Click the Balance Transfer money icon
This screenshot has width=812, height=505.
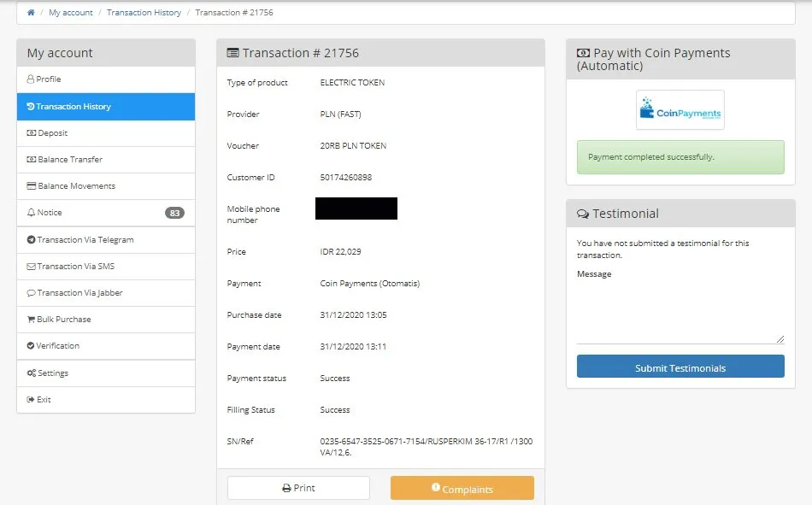click(x=32, y=160)
